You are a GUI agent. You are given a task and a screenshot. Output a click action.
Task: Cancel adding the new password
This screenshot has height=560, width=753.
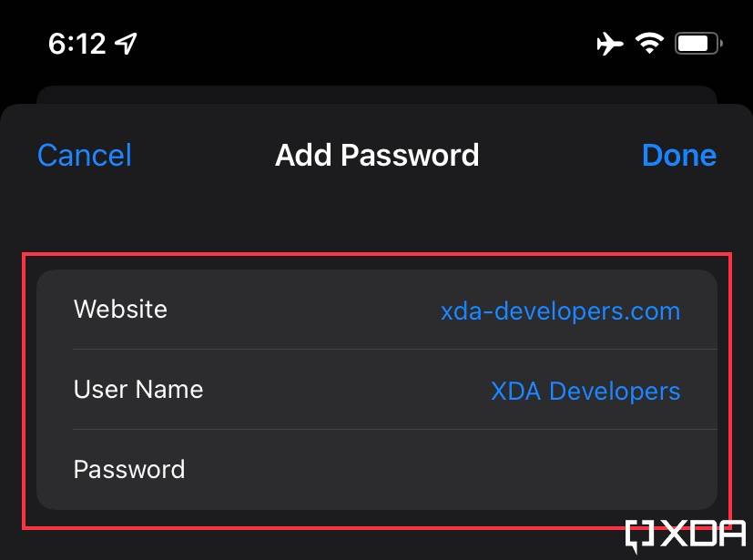point(83,156)
